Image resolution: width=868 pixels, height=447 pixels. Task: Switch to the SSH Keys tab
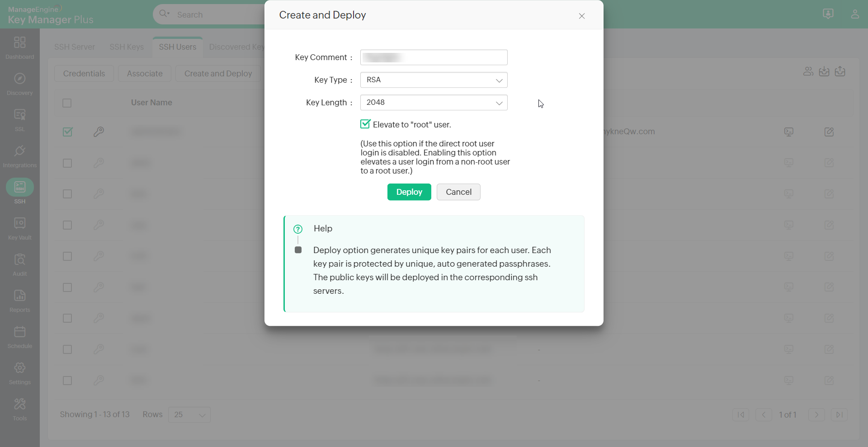click(x=127, y=47)
